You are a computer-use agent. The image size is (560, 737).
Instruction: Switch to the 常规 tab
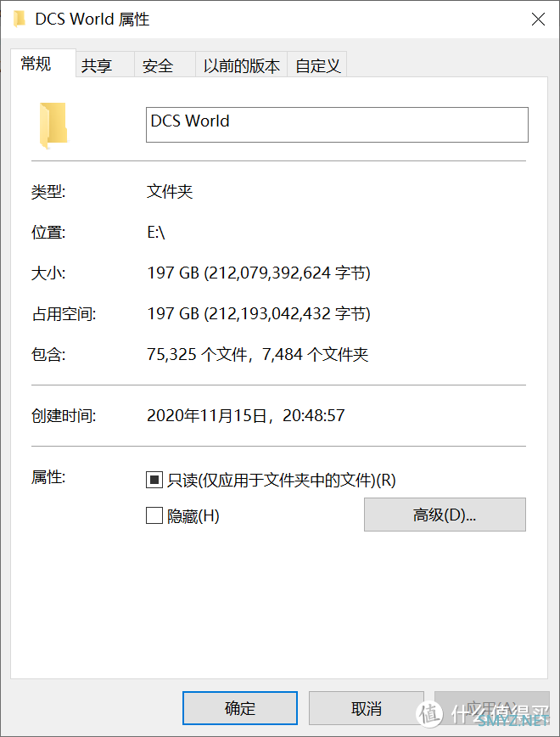click(43, 63)
